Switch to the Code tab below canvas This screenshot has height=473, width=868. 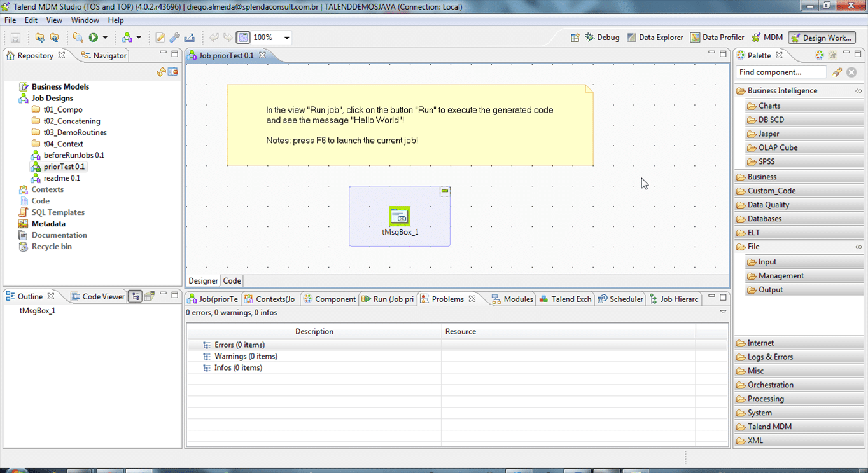232,280
